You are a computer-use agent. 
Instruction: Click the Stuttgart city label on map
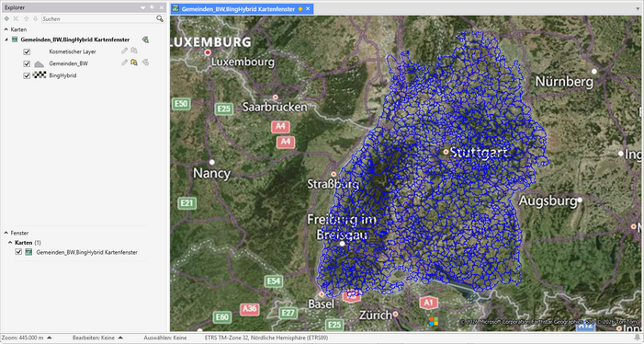pyautogui.click(x=479, y=153)
